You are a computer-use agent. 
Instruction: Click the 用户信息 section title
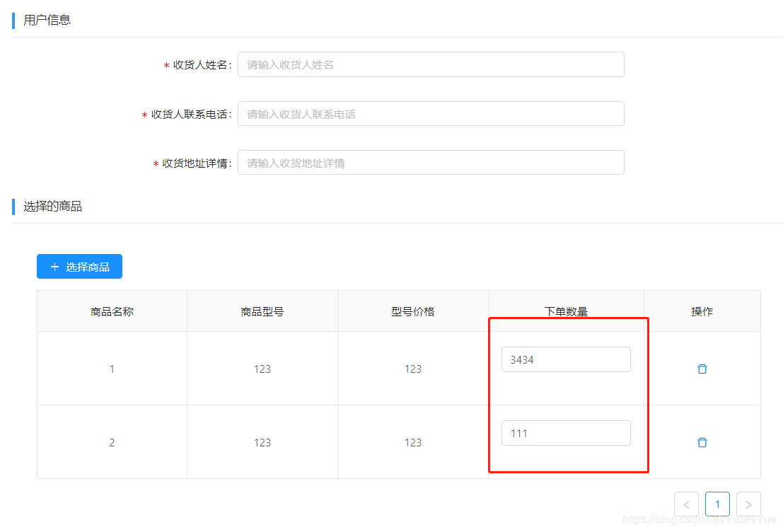[x=47, y=20]
